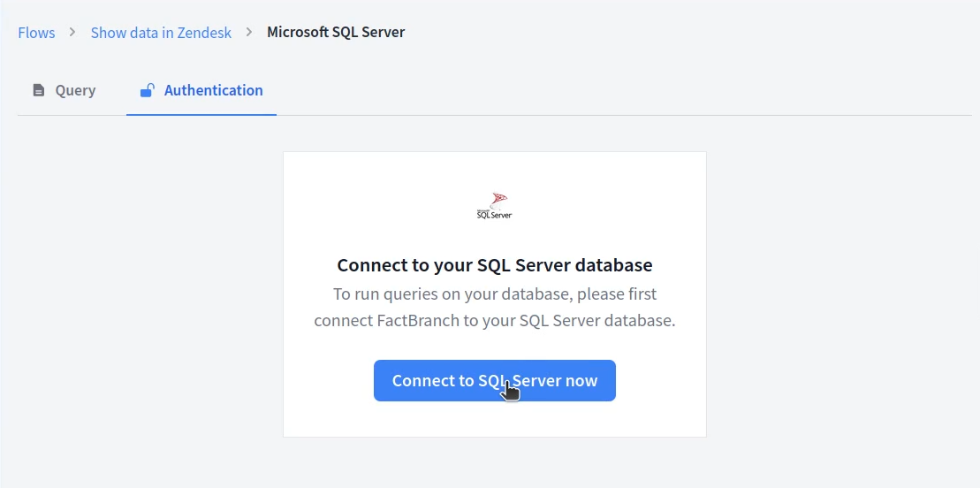This screenshot has height=488, width=980.
Task: Click the chevron after Flows breadcrumb
Action: point(72,31)
